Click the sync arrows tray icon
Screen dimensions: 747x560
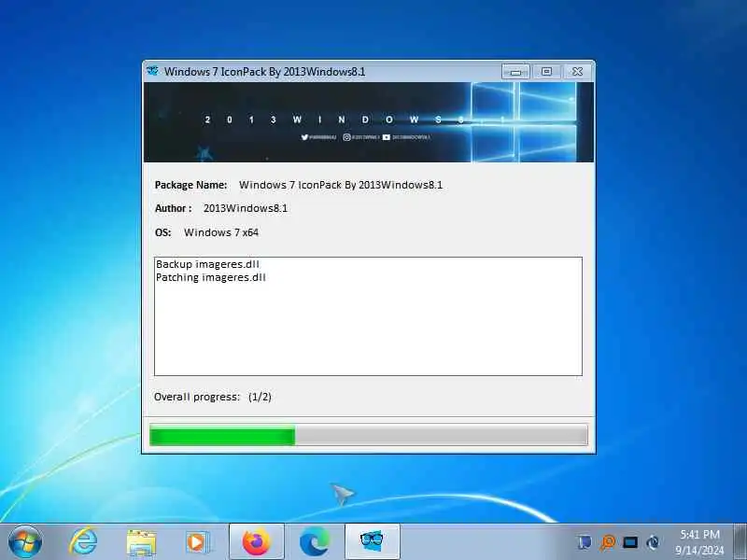[x=653, y=542]
